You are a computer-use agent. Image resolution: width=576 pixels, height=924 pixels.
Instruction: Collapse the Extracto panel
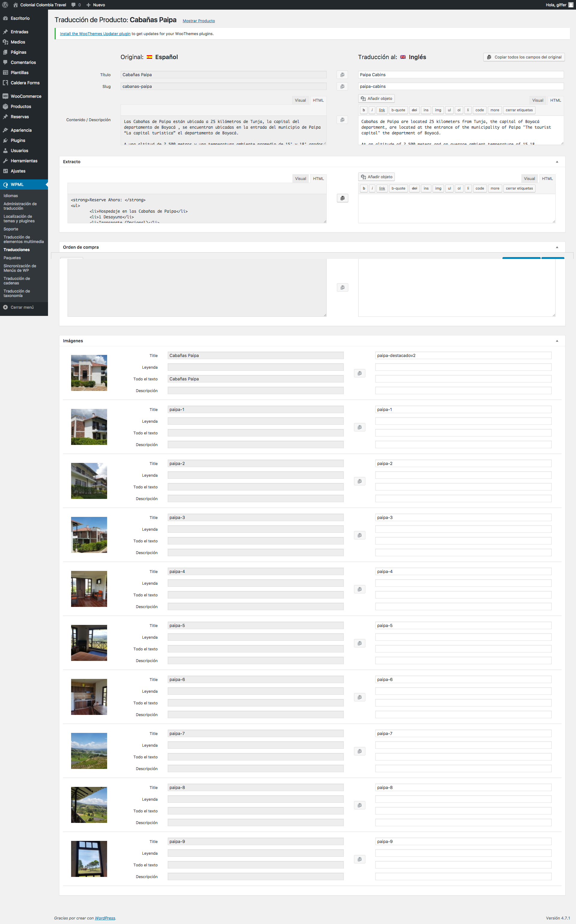click(557, 162)
